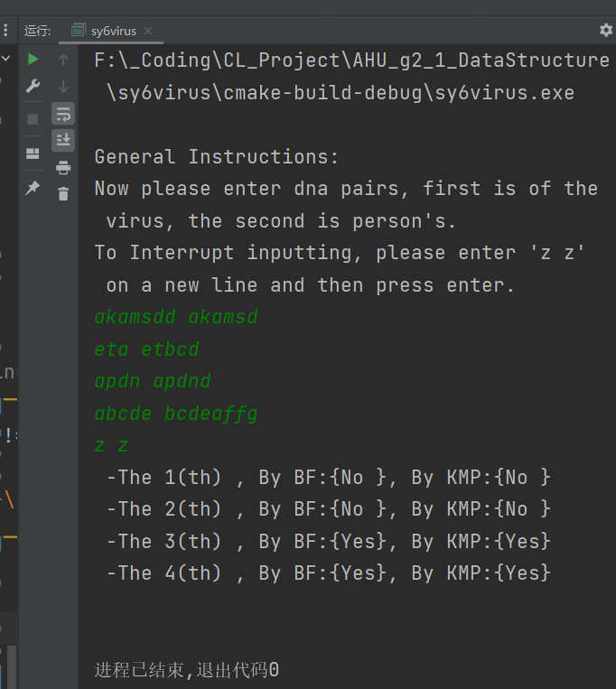Click the 'akamsdd akamsd' input line
This screenshot has height=689, width=616.
[176, 317]
